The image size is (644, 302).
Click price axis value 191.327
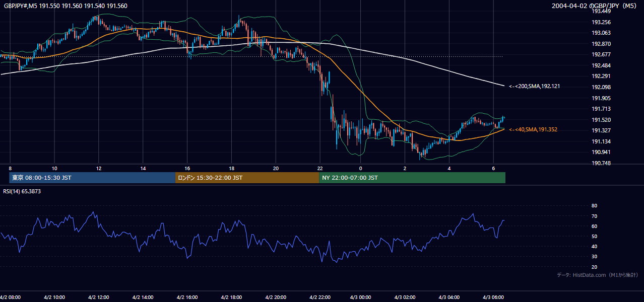(601, 130)
